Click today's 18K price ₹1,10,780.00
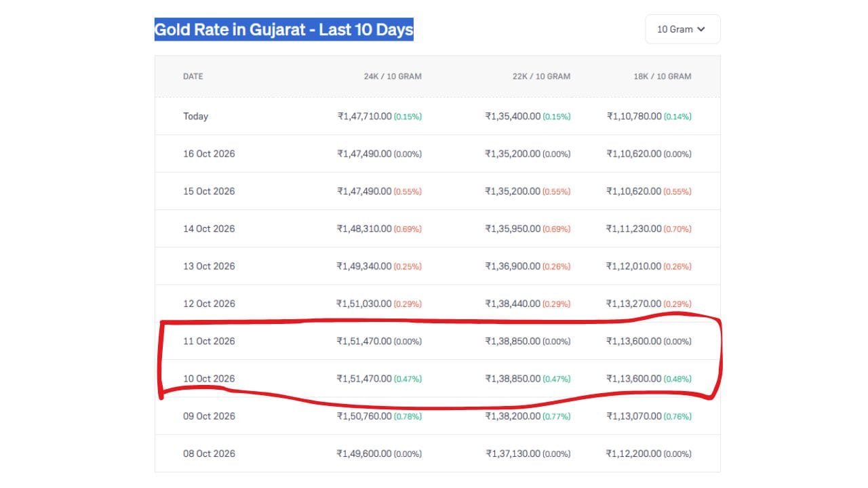 point(634,117)
